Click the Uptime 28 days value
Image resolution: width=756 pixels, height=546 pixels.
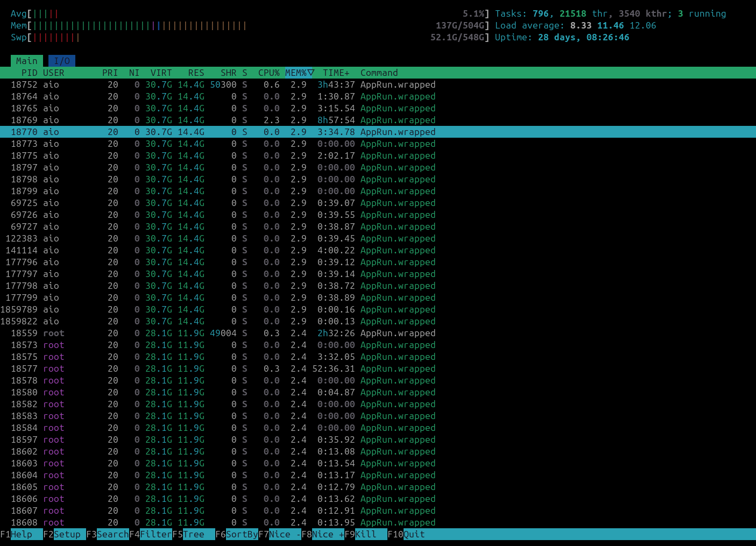click(x=559, y=37)
